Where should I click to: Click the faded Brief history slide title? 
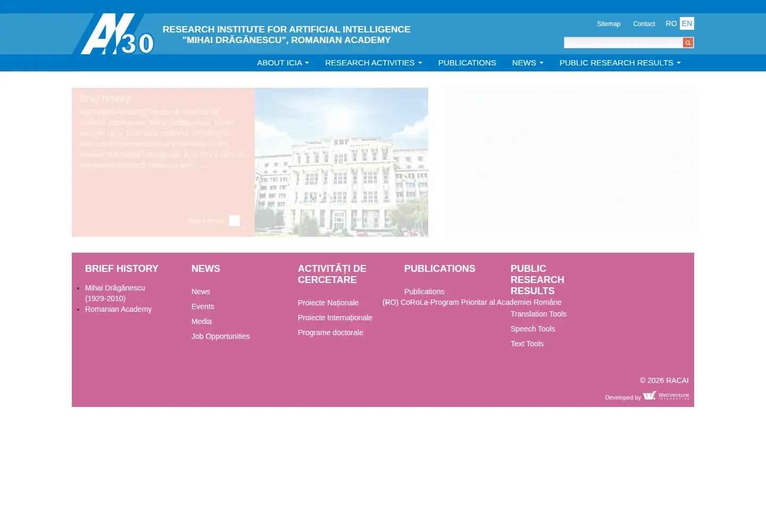[x=105, y=98]
